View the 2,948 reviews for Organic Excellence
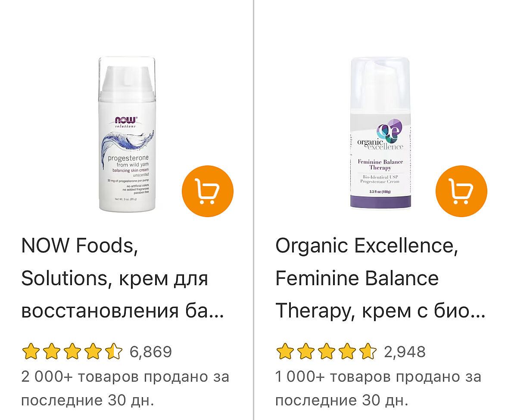Viewport: 508px width, 420px height. [405, 352]
